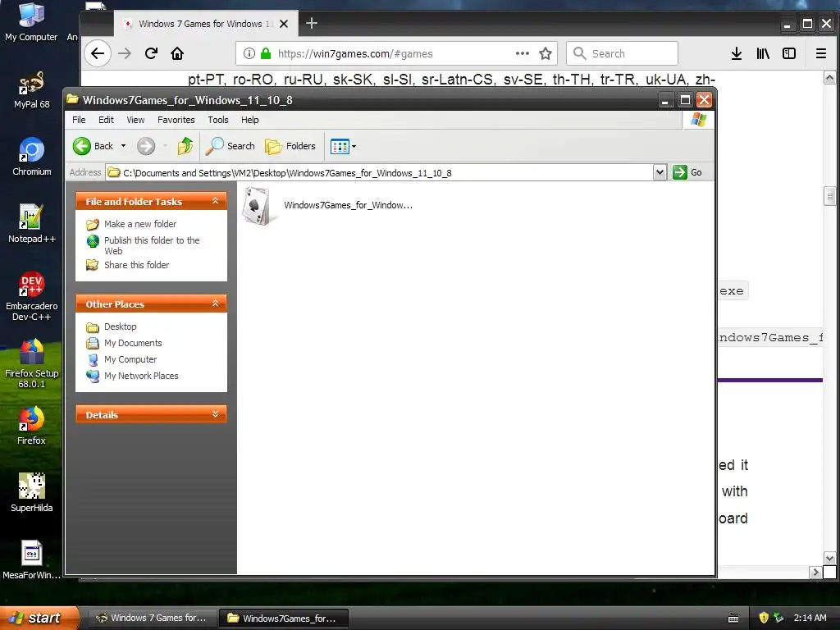840x630 pixels.
Task: Click Publish this folder to the Web
Action: [152, 245]
